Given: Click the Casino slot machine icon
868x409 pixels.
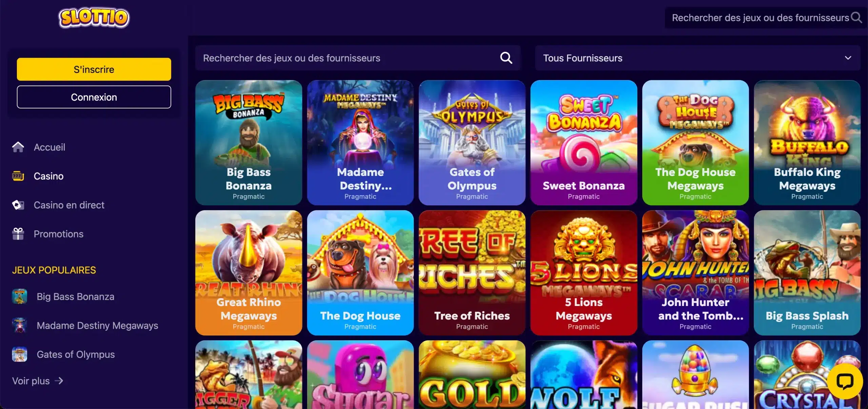Looking at the screenshot, I should click(x=18, y=176).
